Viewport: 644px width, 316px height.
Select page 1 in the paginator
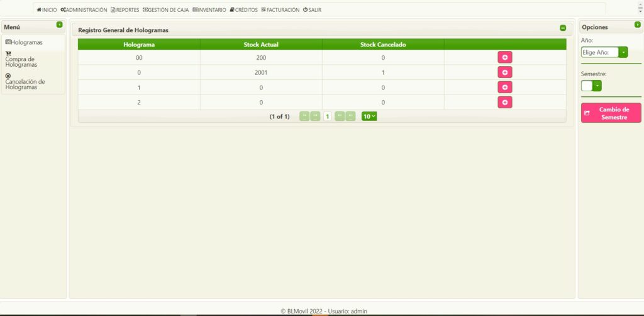[328, 116]
